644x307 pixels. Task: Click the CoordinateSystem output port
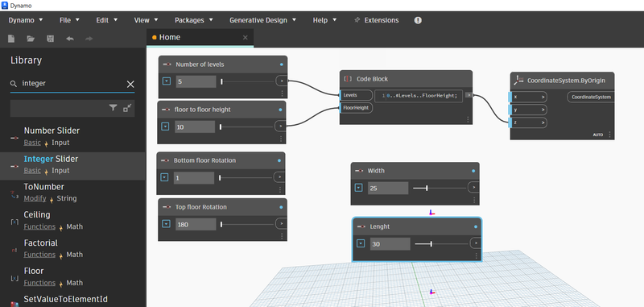click(x=591, y=97)
